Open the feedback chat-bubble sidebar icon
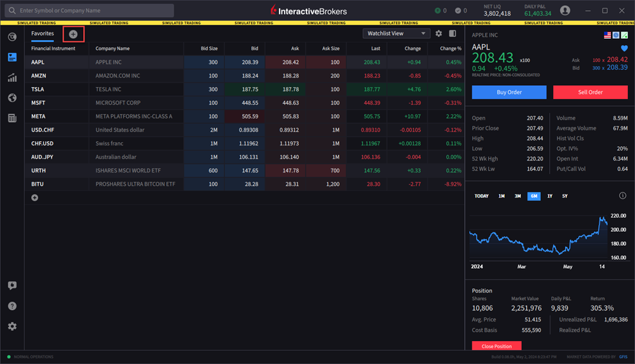The width and height of the screenshot is (635, 364). 12,285
